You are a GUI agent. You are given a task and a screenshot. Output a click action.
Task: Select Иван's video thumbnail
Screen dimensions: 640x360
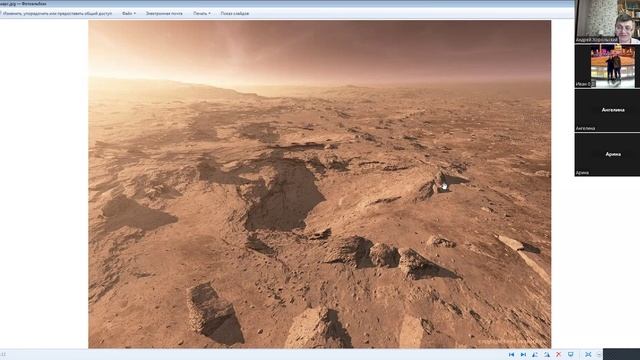pos(607,66)
